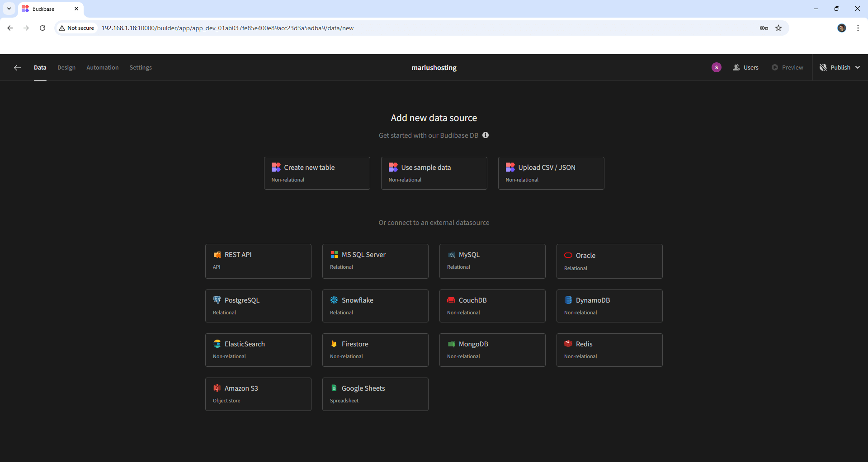The image size is (868, 462).
Task: Click the Snowflake icon
Action: [x=334, y=300]
